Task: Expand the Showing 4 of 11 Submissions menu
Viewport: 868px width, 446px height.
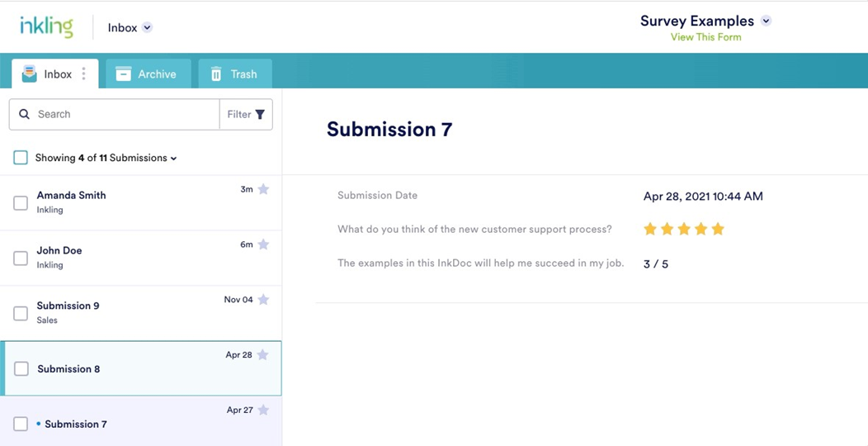Action: coord(173,159)
